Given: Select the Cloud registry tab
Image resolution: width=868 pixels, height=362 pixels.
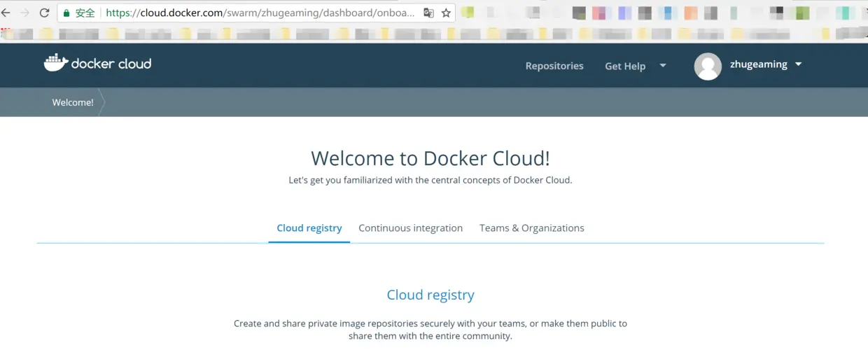Looking at the screenshot, I should point(309,228).
